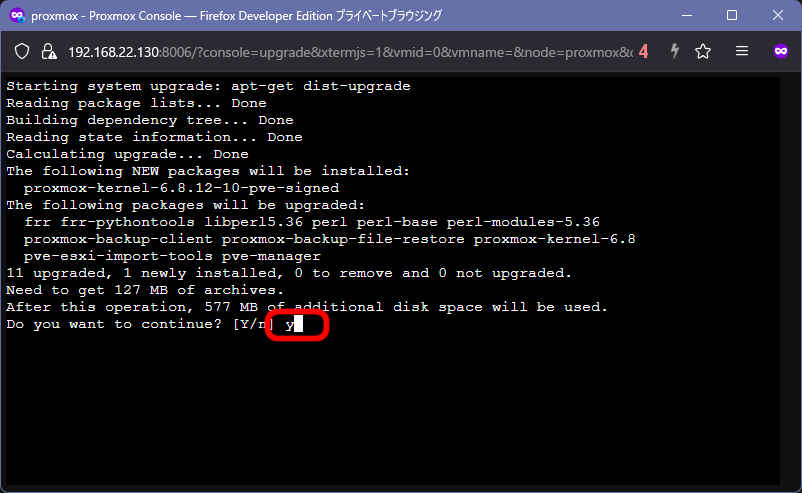Minimize the Proxmox Console window

point(687,15)
